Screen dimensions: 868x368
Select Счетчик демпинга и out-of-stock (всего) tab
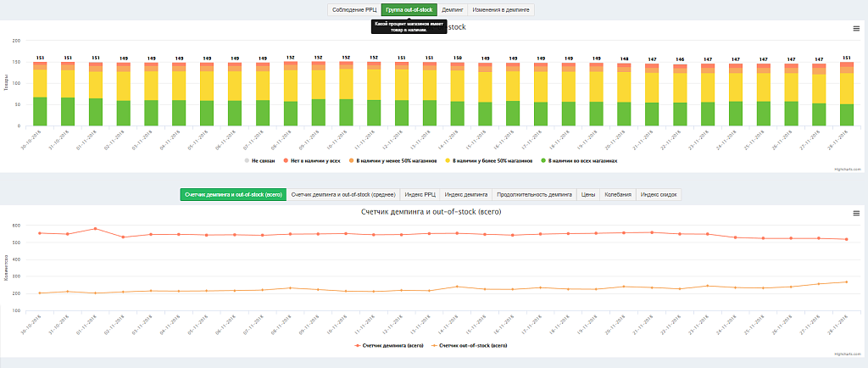tap(232, 195)
